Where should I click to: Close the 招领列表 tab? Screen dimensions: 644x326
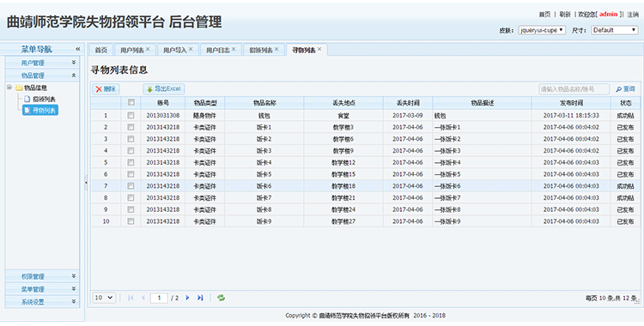tap(276, 49)
